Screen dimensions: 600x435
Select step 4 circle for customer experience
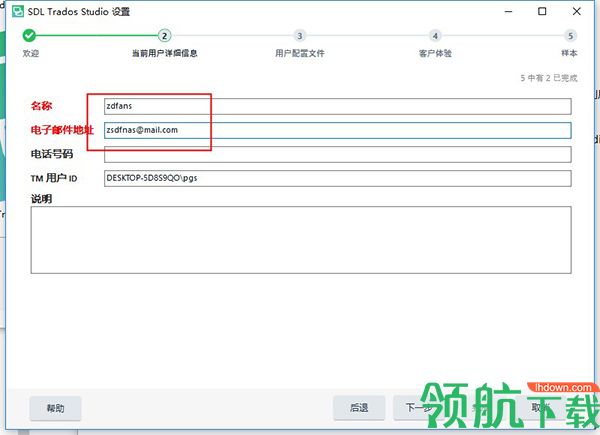click(435, 36)
